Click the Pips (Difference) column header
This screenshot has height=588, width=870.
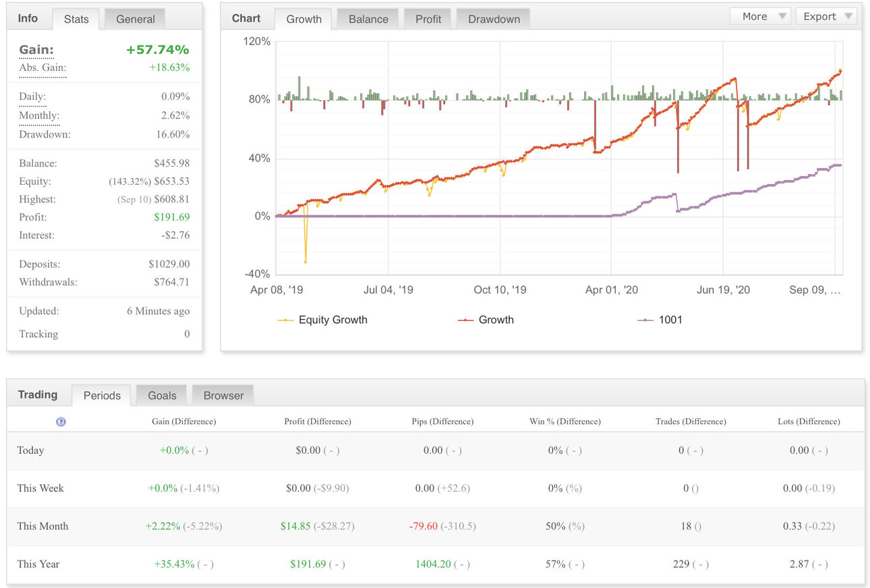click(442, 421)
